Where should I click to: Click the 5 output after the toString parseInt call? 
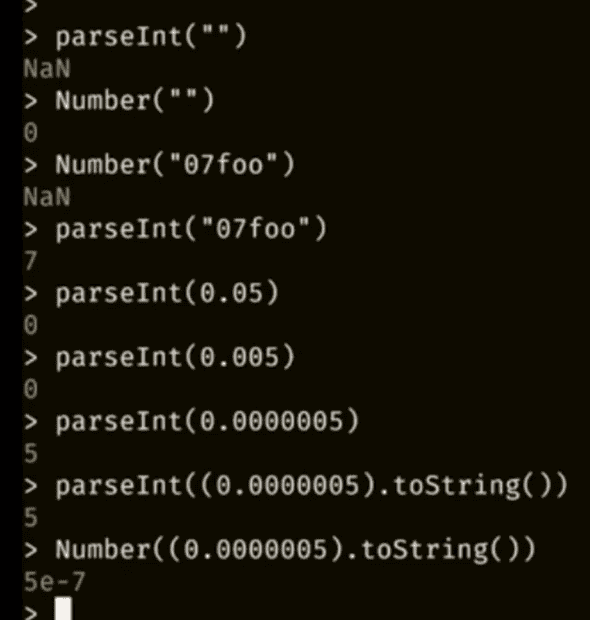pos(31,517)
